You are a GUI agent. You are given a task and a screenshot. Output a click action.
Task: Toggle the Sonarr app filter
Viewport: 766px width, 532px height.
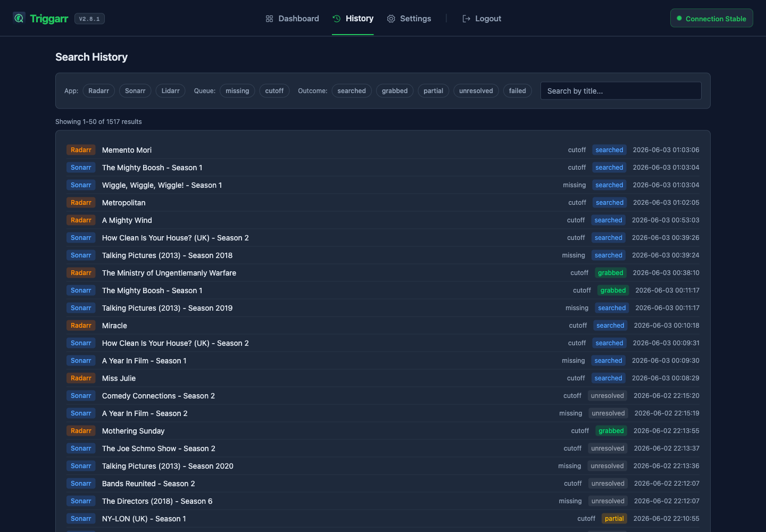[x=135, y=91]
